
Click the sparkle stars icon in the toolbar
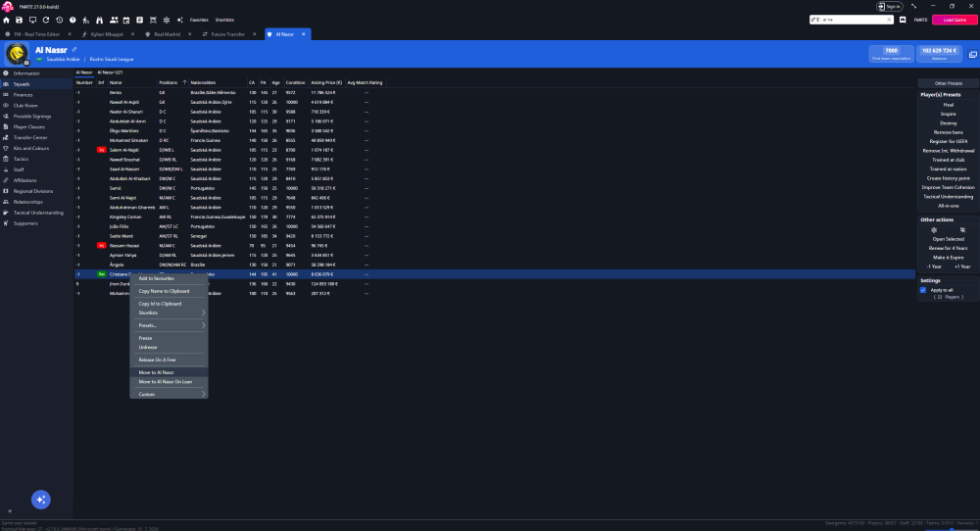(x=180, y=20)
